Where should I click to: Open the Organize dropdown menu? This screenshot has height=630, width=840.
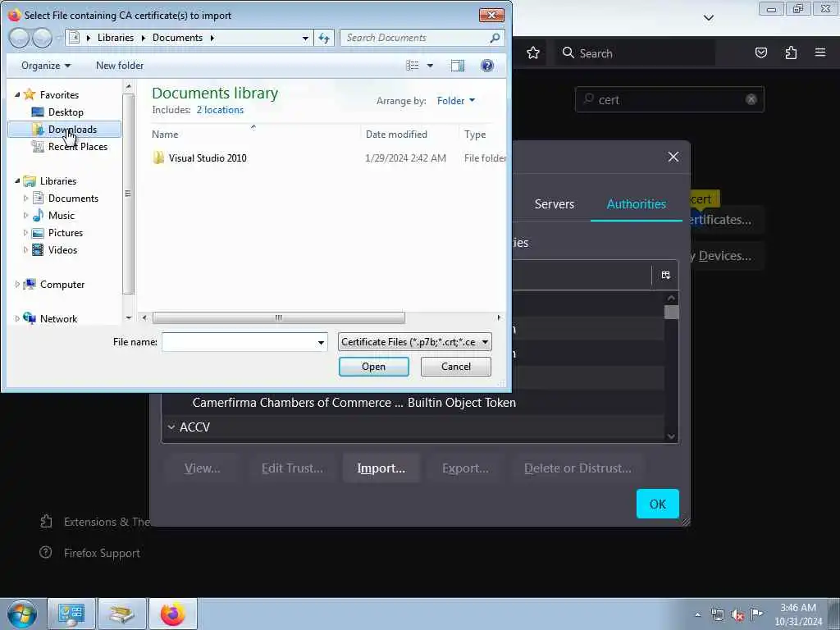tap(46, 66)
